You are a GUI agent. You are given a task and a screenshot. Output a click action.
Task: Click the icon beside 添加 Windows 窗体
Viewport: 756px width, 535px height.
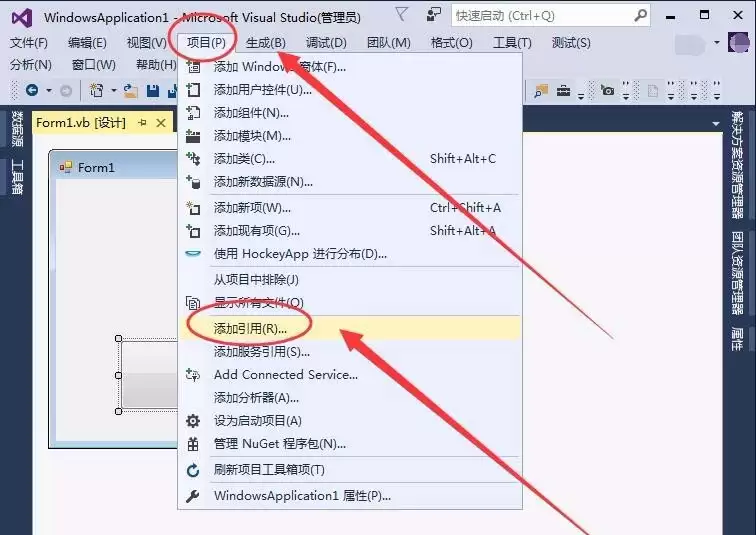tap(193, 67)
